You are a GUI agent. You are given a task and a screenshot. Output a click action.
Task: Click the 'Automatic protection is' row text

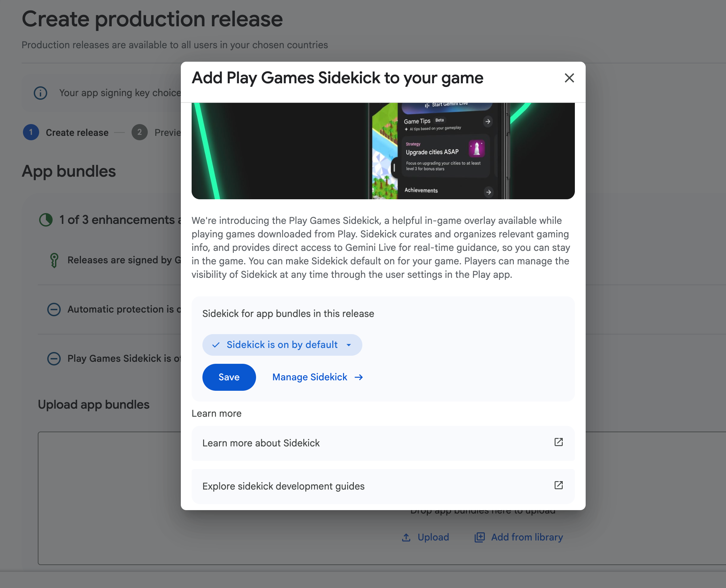click(124, 309)
